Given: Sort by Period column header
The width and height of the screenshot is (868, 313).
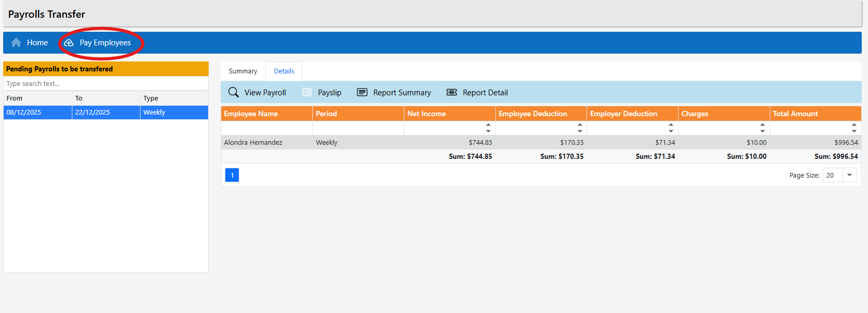Looking at the screenshot, I should [x=358, y=114].
